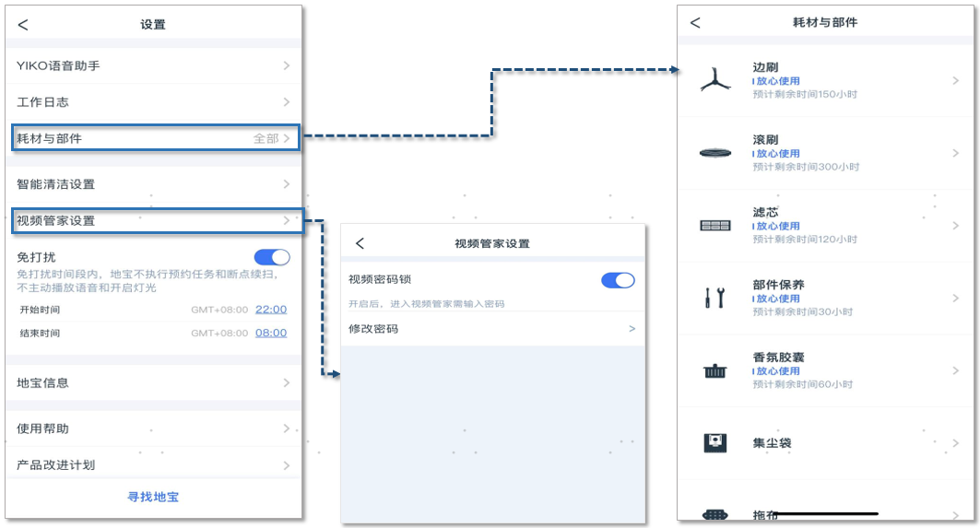Tap the filter (滤芯) icon
This screenshot has height=528, width=980.
click(x=715, y=226)
